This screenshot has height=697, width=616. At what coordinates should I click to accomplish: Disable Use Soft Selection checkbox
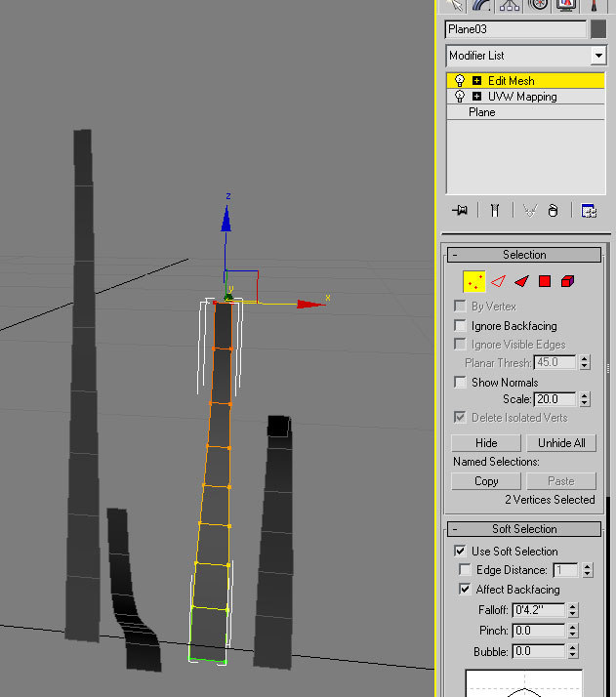tap(460, 551)
